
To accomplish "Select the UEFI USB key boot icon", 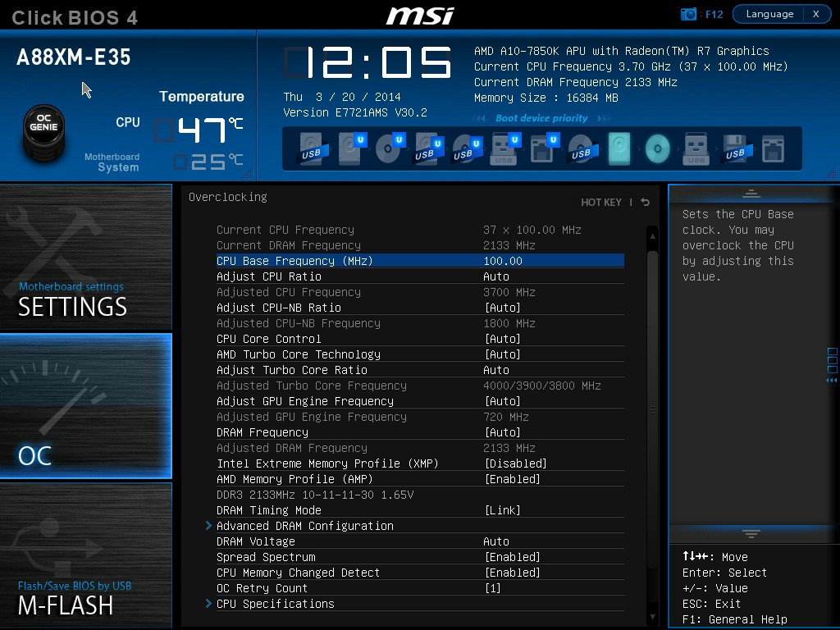I will [505, 149].
